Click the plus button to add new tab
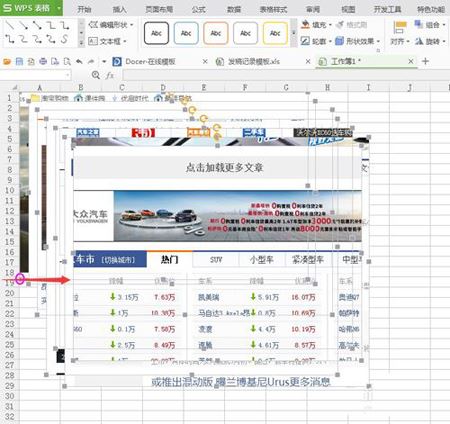Image resolution: width=450 pixels, height=424 pixels. tap(425, 61)
